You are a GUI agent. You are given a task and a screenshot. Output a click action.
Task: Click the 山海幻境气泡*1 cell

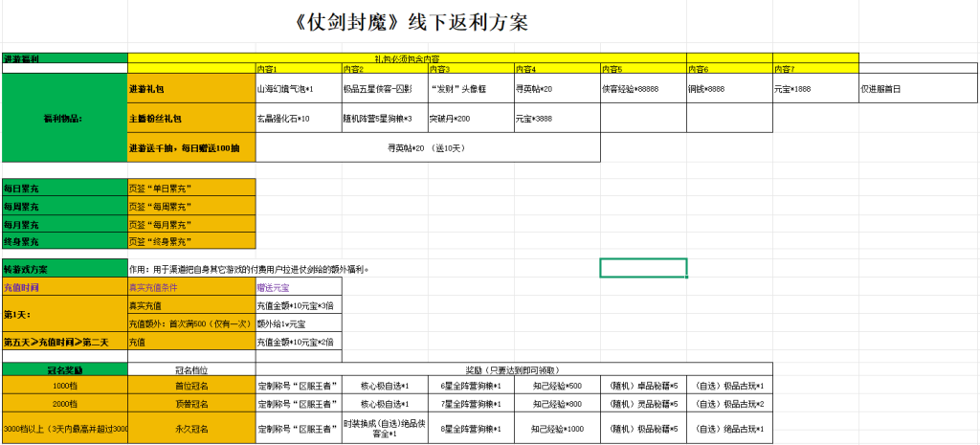(299, 89)
